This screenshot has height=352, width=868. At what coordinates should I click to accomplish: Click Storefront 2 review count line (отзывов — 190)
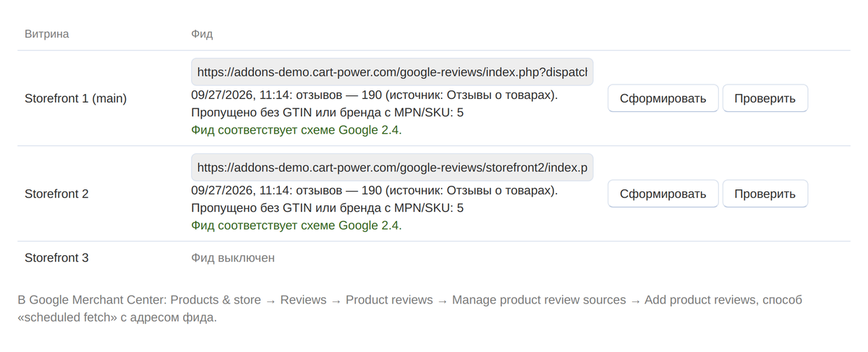[x=375, y=191]
